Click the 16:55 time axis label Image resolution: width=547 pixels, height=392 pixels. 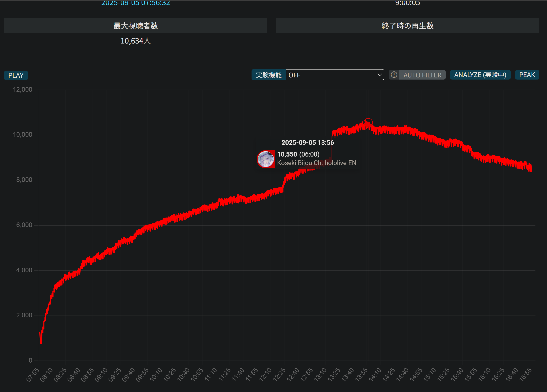tap(525, 375)
